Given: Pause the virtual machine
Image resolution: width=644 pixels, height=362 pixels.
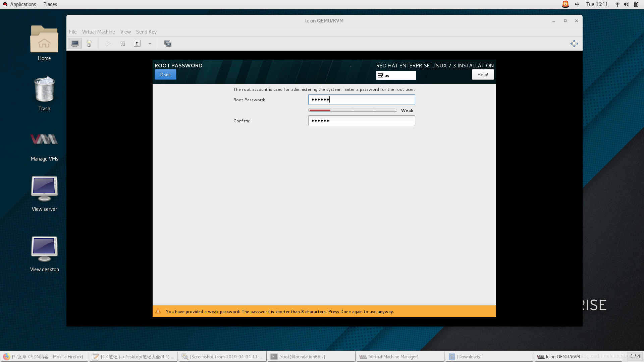Looking at the screenshot, I should click(123, 44).
